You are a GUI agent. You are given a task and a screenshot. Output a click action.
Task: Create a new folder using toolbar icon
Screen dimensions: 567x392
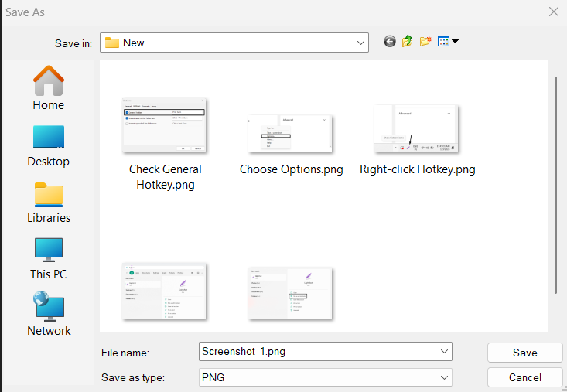(425, 42)
